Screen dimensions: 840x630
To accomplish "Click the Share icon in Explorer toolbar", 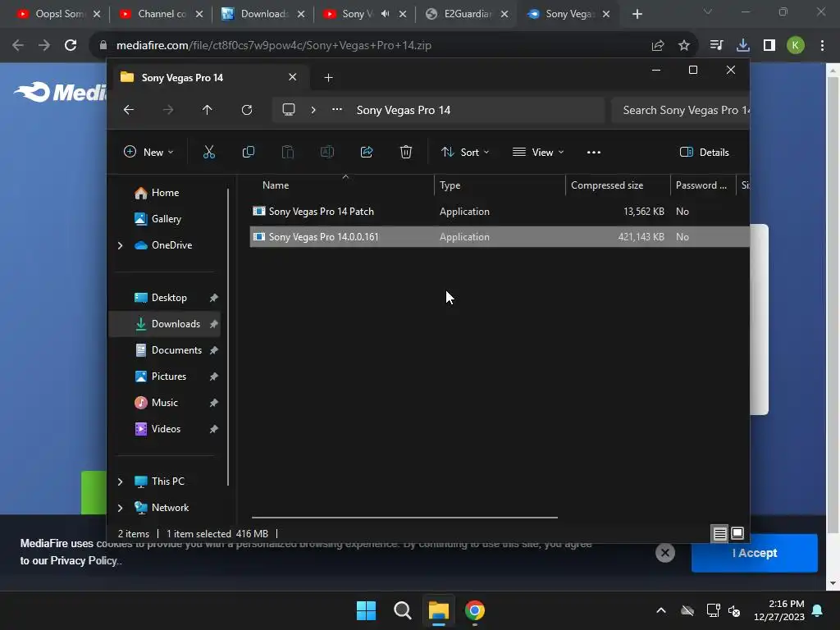I will (367, 152).
